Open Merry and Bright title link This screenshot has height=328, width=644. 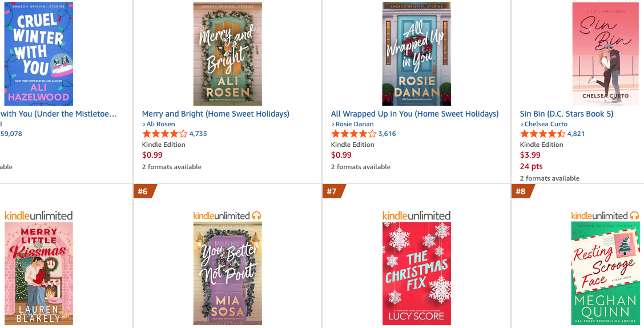point(215,114)
